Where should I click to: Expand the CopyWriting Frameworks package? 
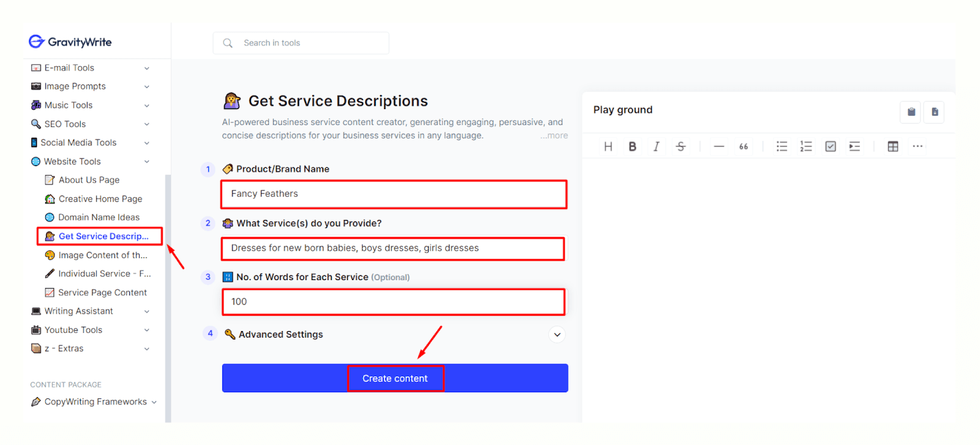click(x=154, y=403)
